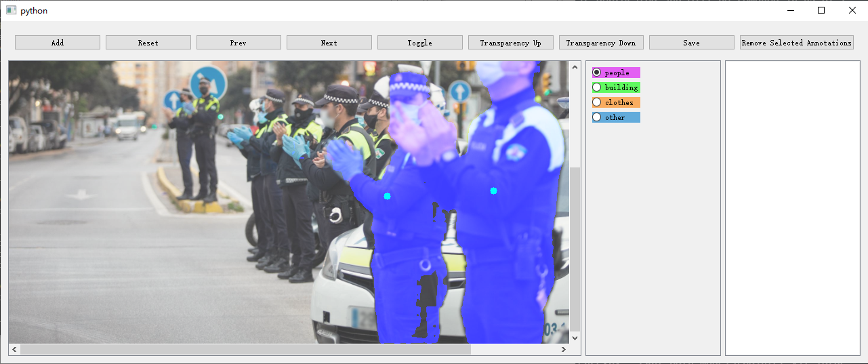This screenshot has width=868, height=364.
Task: Click the horizontal scrollbar right arrow
Action: [563, 350]
